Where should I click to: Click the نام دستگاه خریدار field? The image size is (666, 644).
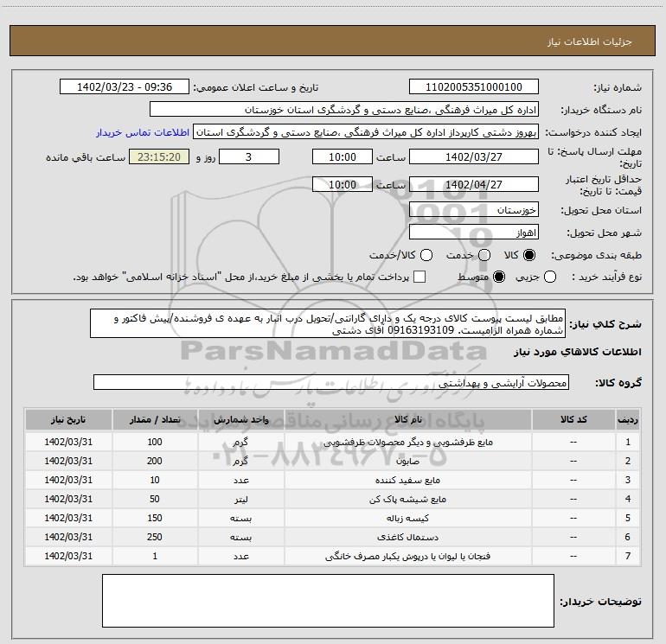pos(344,110)
